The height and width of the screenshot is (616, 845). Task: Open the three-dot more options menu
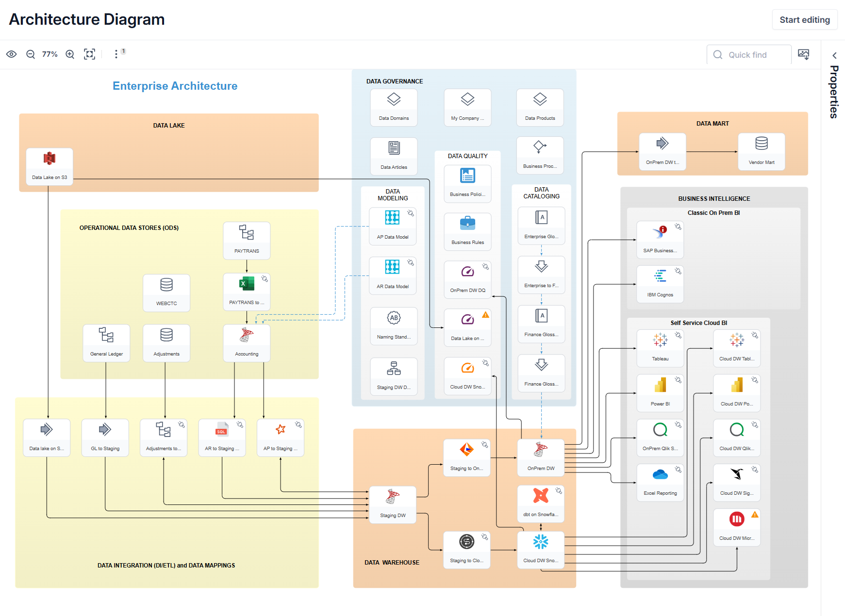tap(116, 54)
